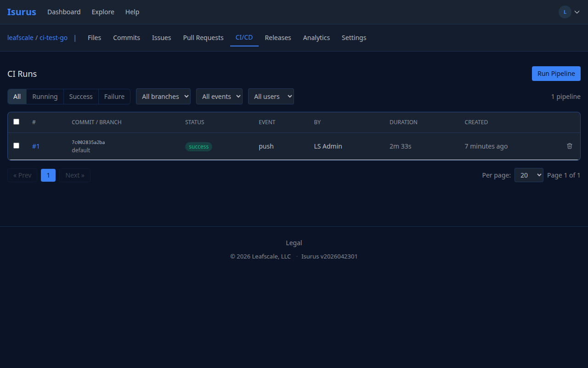
Task: Filter runs by Running status
Action: [45, 97]
